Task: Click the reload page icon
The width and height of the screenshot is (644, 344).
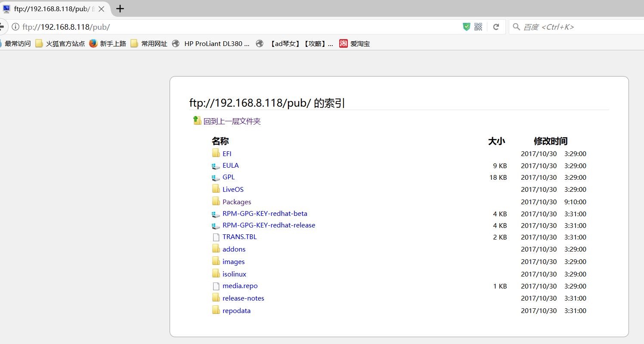Action: point(496,27)
